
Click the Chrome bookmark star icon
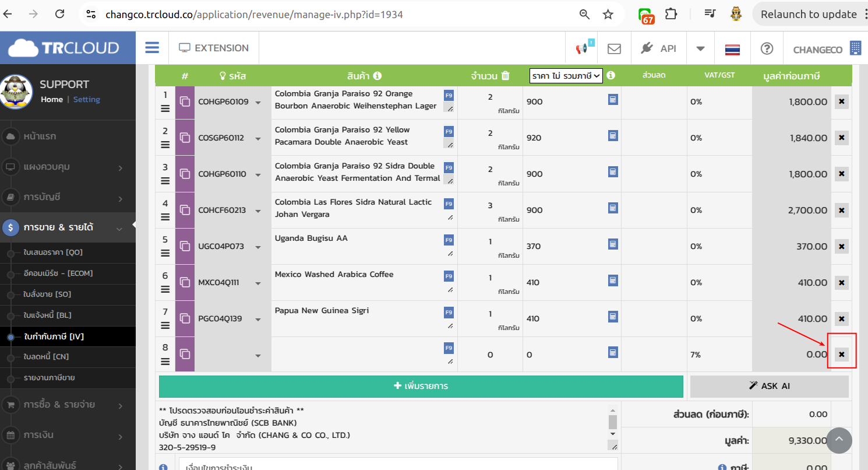[608, 15]
